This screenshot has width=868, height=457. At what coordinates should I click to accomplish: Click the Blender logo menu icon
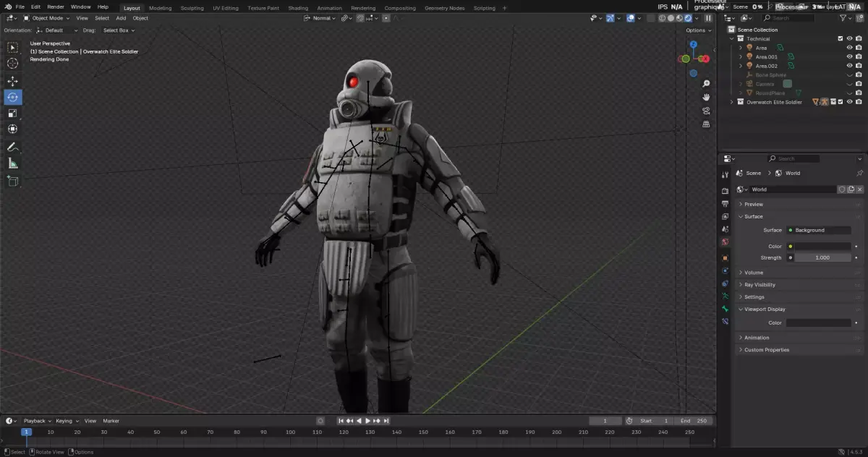coord(8,7)
